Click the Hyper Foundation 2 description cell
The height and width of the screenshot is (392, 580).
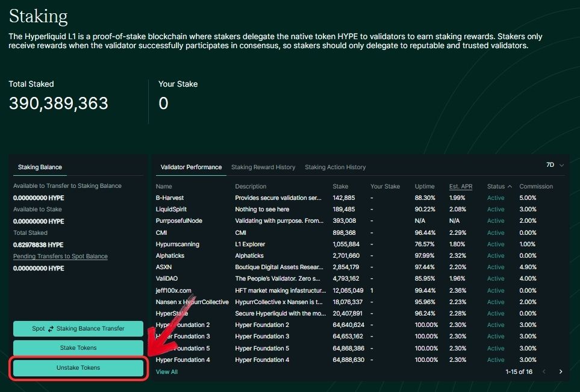pos(262,325)
